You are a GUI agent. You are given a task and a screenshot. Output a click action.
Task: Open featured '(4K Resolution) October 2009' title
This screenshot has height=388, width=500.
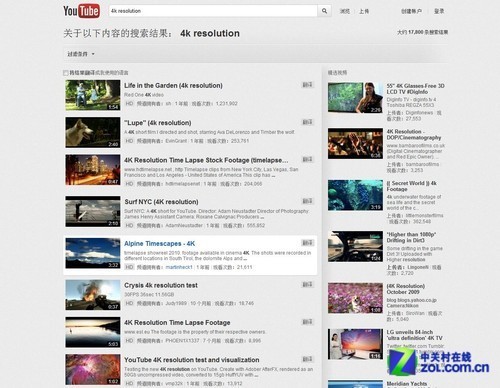point(406,289)
